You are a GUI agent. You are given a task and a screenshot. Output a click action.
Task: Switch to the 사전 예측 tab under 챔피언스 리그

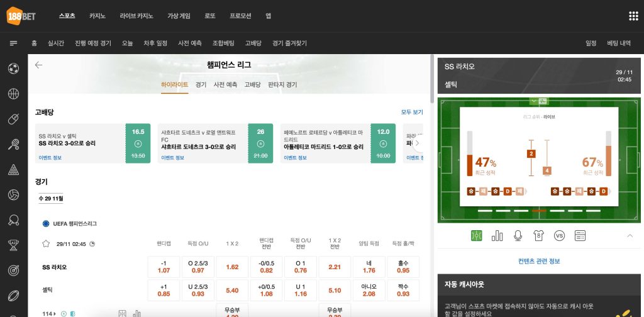pos(225,84)
